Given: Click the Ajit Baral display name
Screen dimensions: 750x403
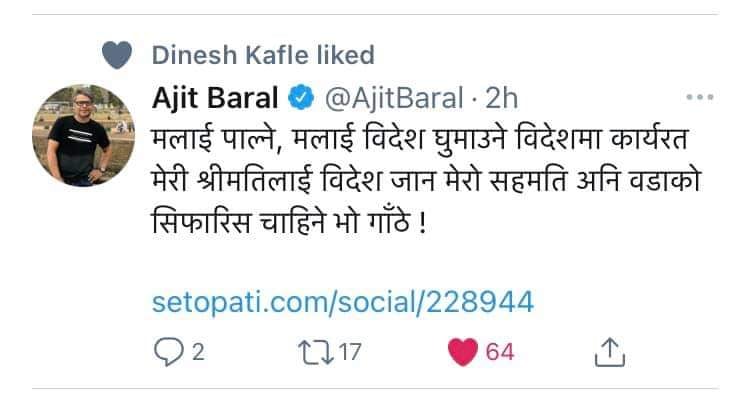Looking at the screenshot, I should pyautogui.click(x=216, y=99).
